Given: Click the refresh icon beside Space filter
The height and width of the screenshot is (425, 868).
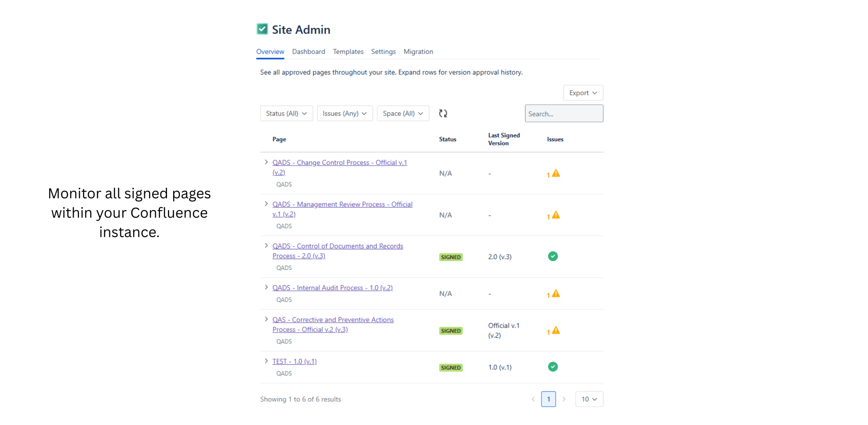Looking at the screenshot, I should [443, 113].
